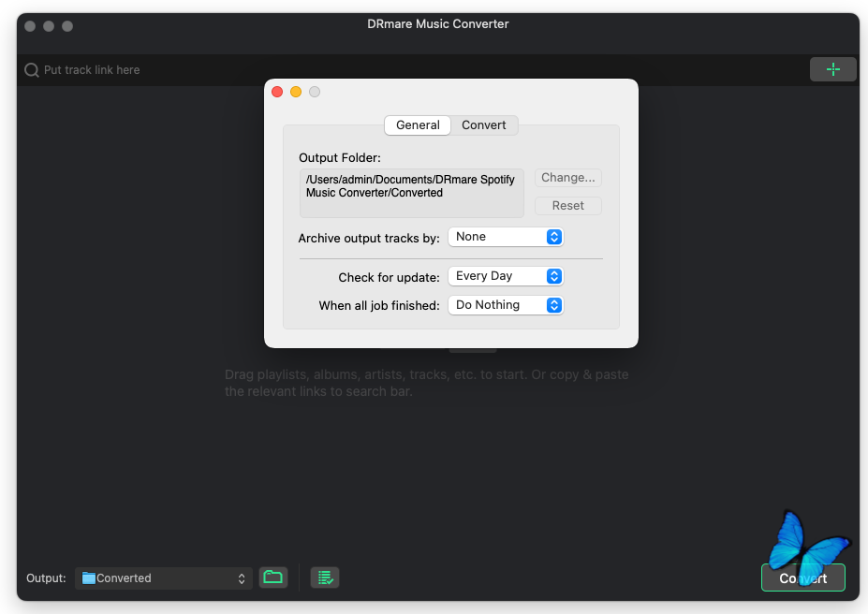Click the Output Folder: label
The width and height of the screenshot is (868, 614).
point(340,157)
